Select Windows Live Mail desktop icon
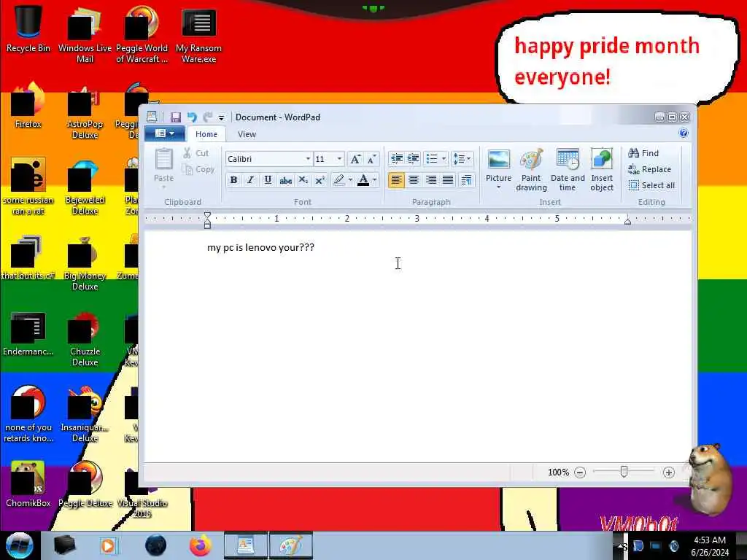747x560 pixels. (x=85, y=34)
